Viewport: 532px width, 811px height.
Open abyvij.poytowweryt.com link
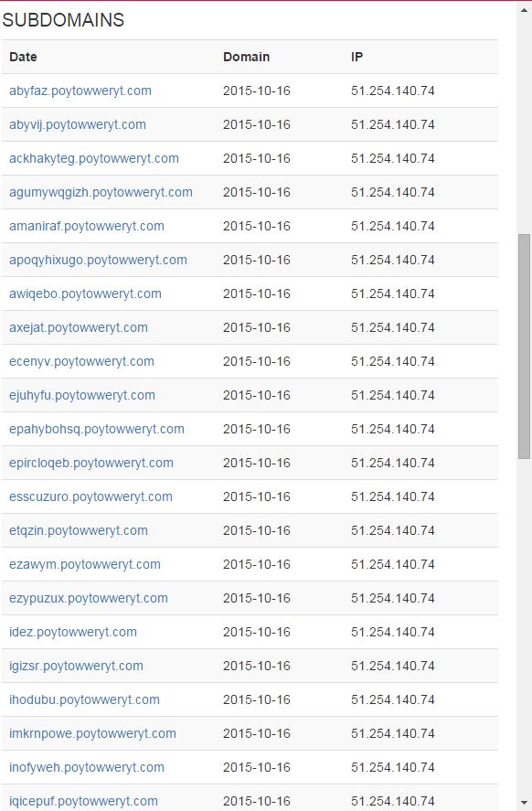pyautogui.click(x=78, y=124)
